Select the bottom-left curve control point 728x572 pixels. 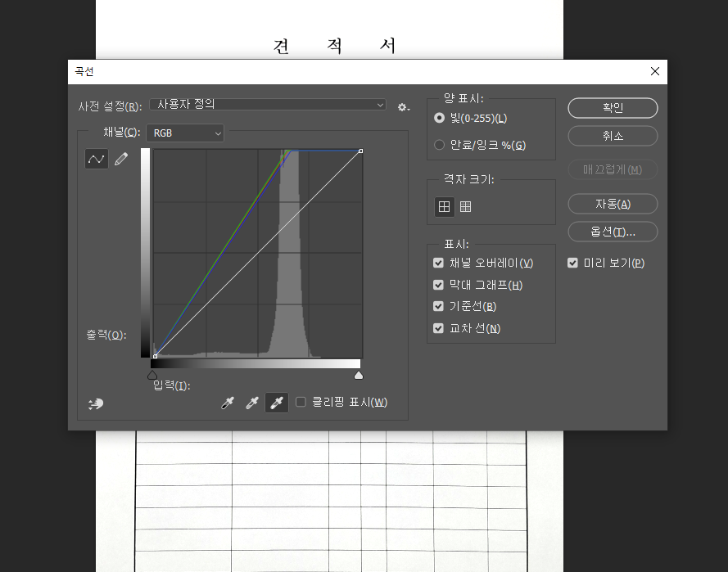tap(155, 356)
